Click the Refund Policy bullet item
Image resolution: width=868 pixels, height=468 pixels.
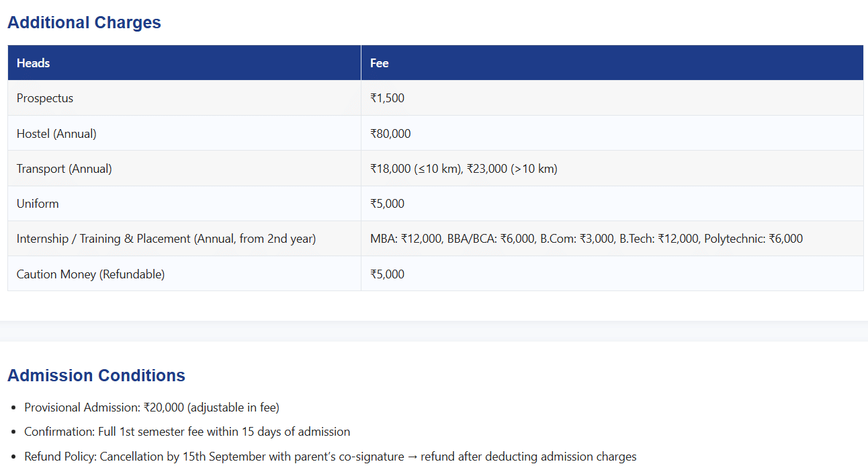[x=330, y=457]
